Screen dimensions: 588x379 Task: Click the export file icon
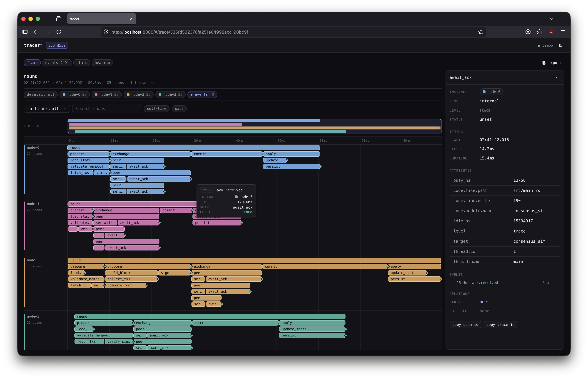point(544,63)
